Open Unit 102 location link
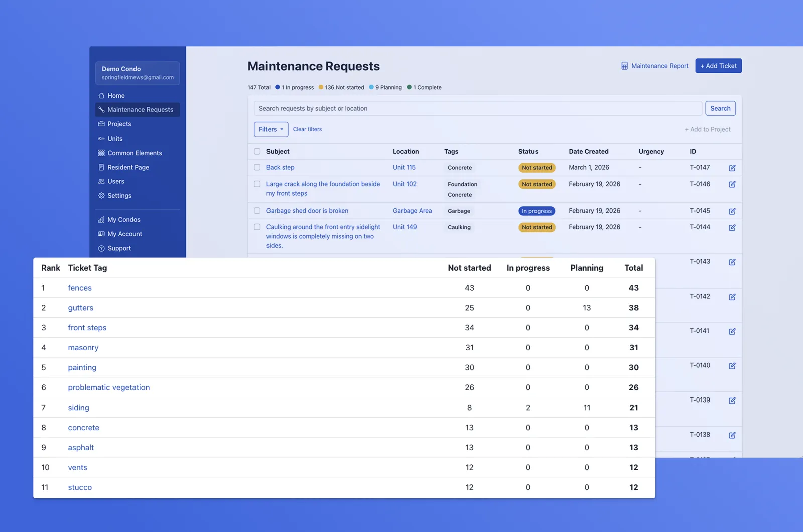The height and width of the screenshot is (532, 803). pyautogui.click(x=405, y=184)
